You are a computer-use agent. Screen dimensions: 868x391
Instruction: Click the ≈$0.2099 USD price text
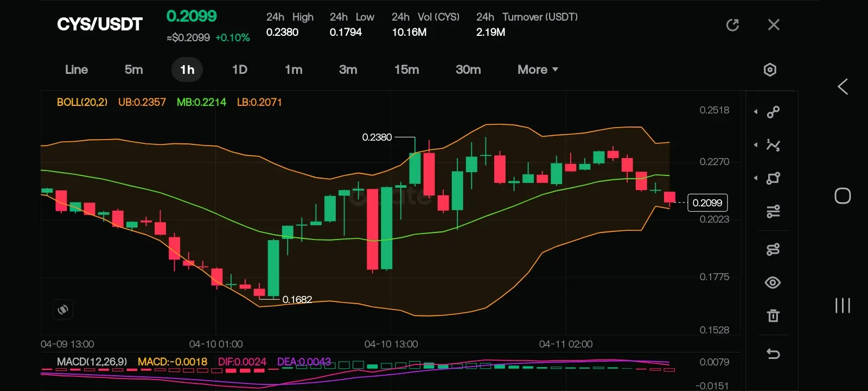click(188, 37)
